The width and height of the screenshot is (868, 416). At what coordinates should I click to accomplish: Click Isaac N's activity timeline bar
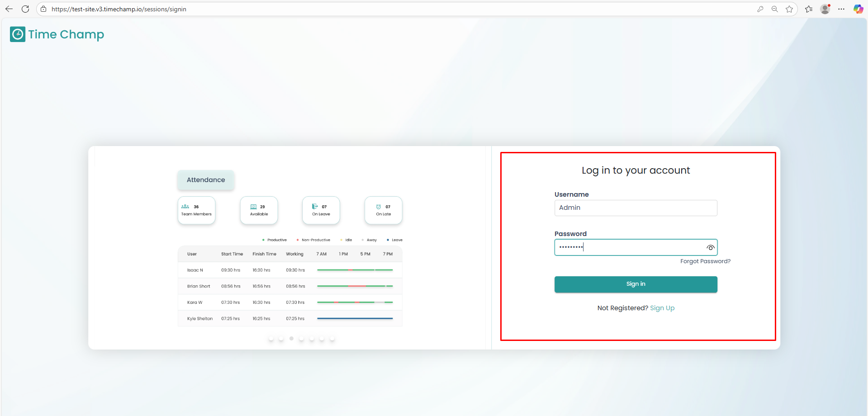coord(355,270)
